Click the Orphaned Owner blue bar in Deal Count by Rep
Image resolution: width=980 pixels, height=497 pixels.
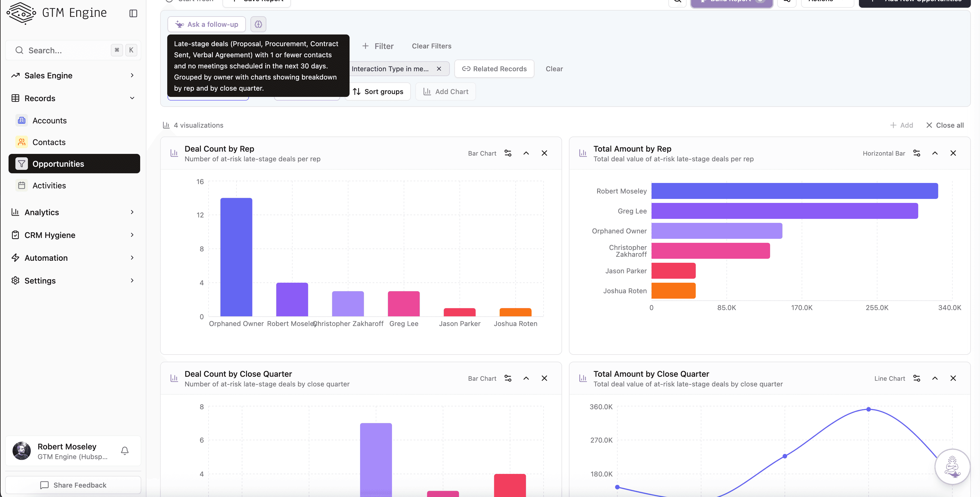click(x=236, y=257)
